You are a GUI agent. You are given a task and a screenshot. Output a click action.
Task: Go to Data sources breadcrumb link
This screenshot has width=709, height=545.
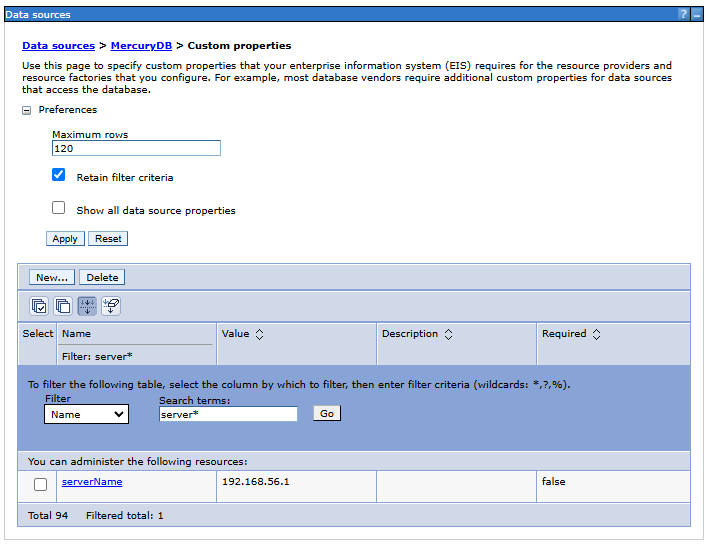[x=58, y=46]
